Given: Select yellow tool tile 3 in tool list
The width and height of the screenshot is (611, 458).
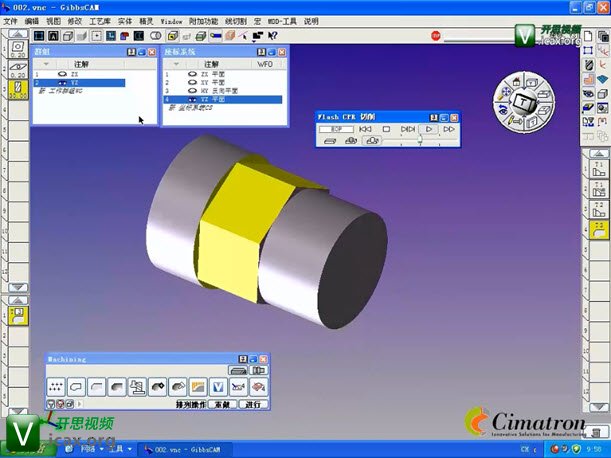Looking at the screenshot, I should [18, 90].
